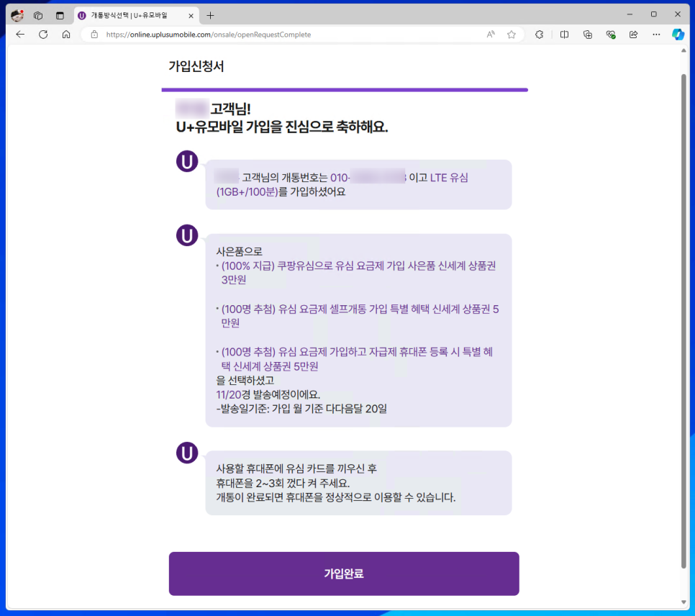This screenshot has height=616, width=695.
Task: Maximize the browser window
Action: coord(654,14)
